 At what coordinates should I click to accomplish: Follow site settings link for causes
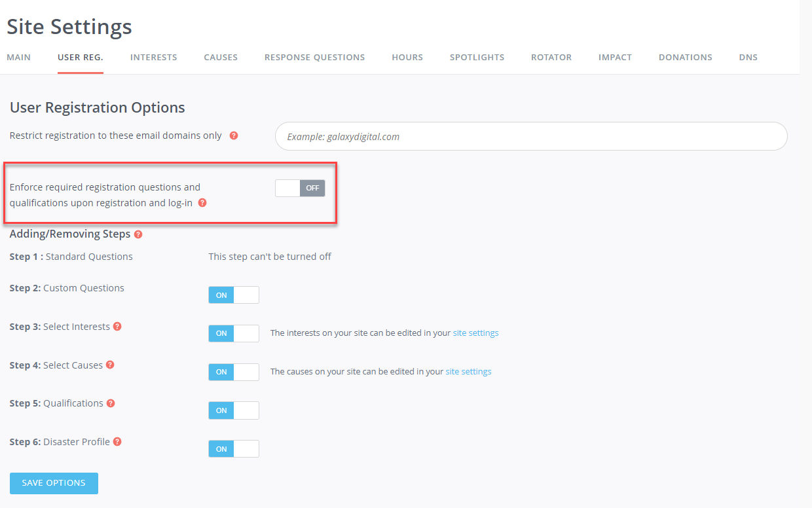[469, 372]
